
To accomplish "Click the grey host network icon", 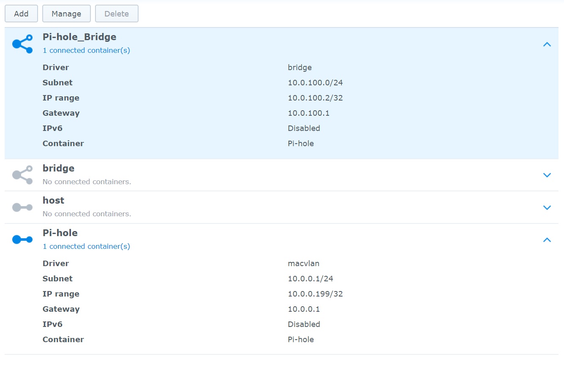I will (22, 207).
